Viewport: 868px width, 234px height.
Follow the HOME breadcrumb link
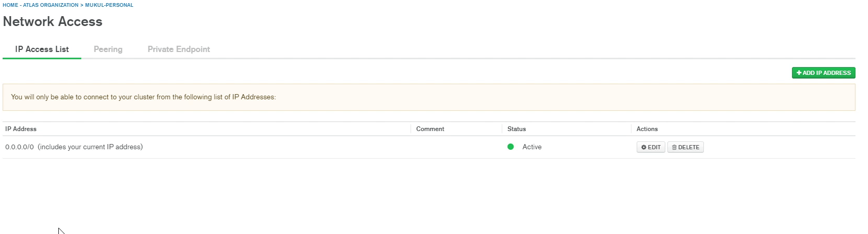click(x=10, y=5)
